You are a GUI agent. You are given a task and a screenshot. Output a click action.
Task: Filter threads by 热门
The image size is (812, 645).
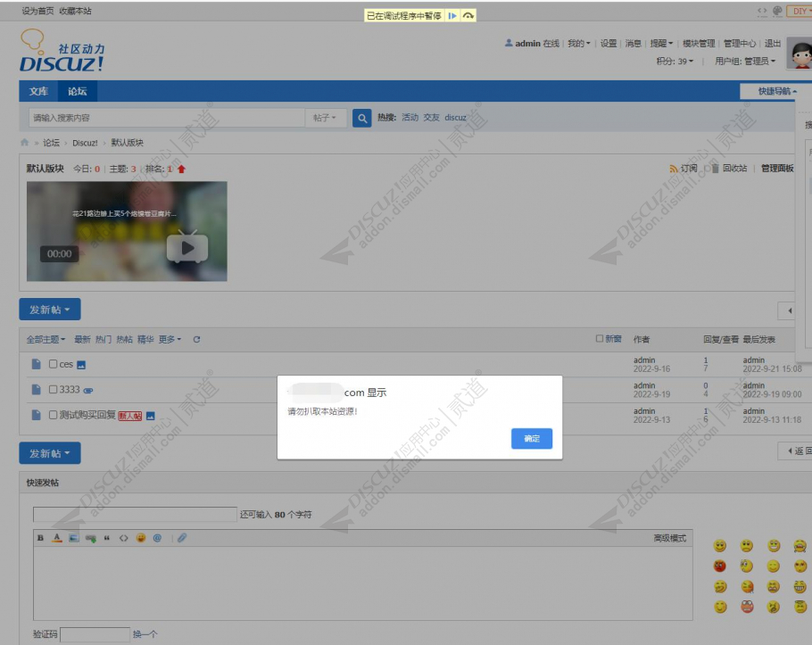pos(103,340)
